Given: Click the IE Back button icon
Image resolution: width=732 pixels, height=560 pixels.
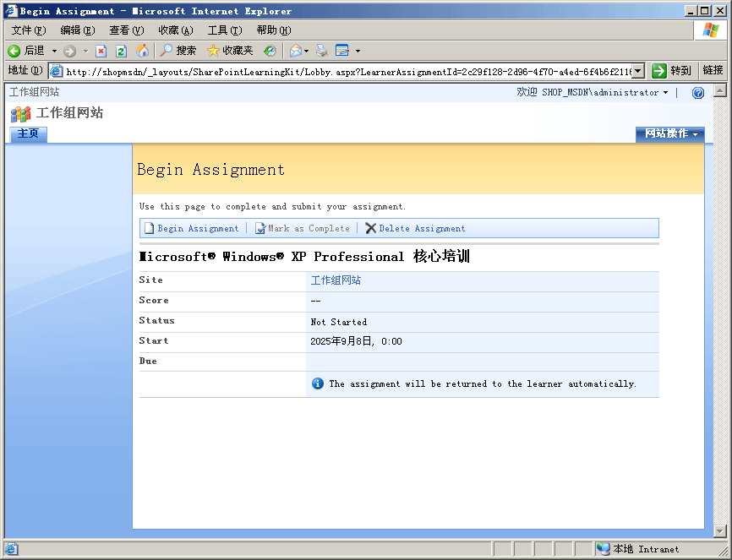Looking at the screenshot, I should pyautogui.click(x=14, y=51).
